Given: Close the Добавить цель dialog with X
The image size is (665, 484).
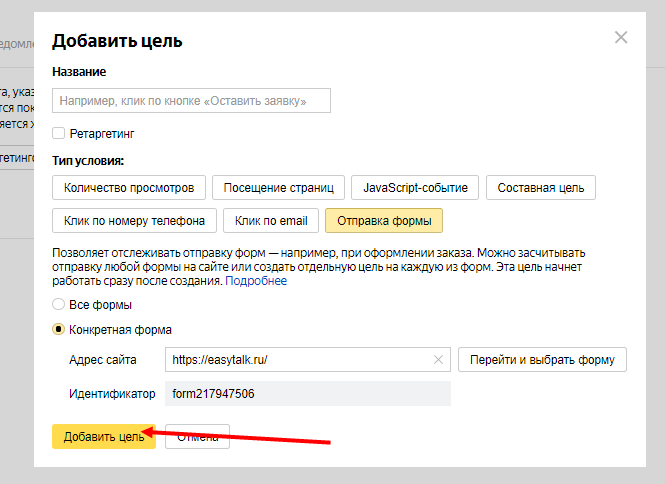Looking at the screenshot, I should pos(621,38).
